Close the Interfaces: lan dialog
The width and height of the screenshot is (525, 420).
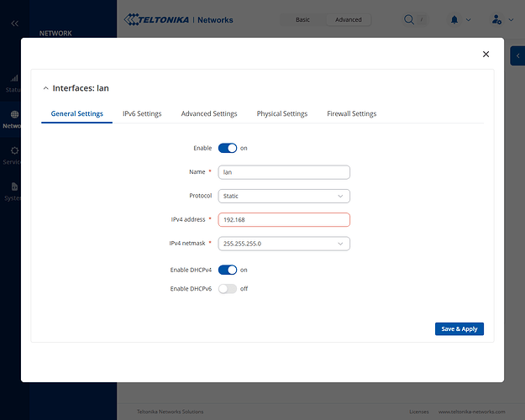(x=486, y=55)
